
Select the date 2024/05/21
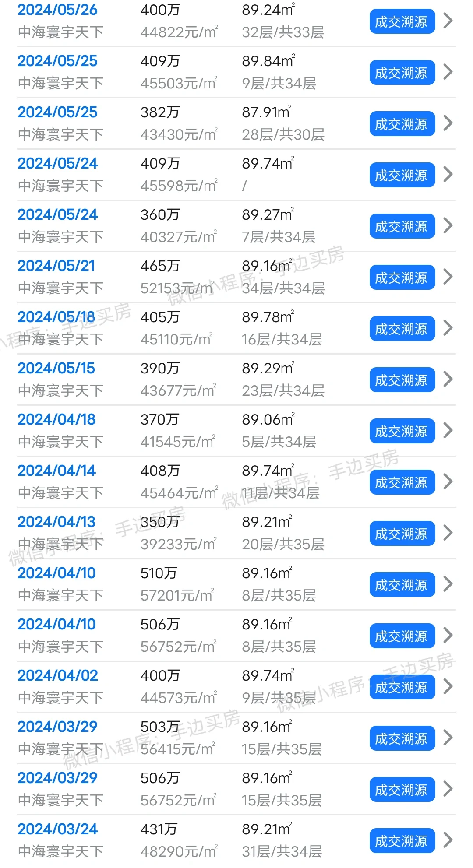56,266
